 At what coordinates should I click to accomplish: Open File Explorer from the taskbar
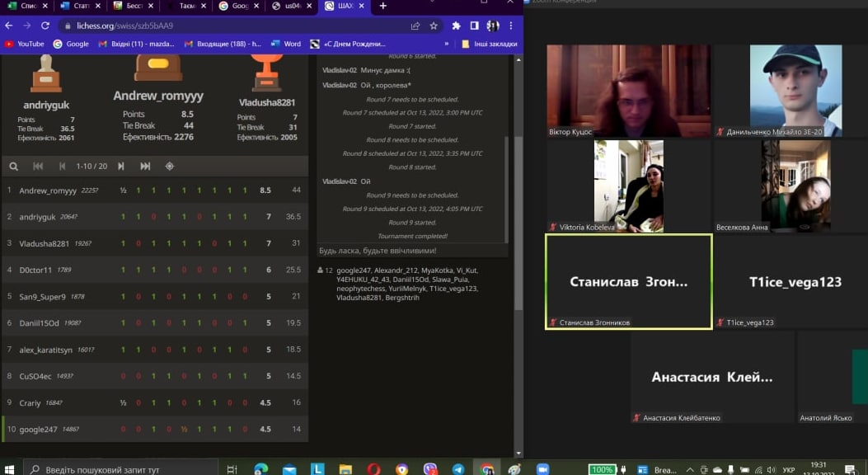(345, 469)
